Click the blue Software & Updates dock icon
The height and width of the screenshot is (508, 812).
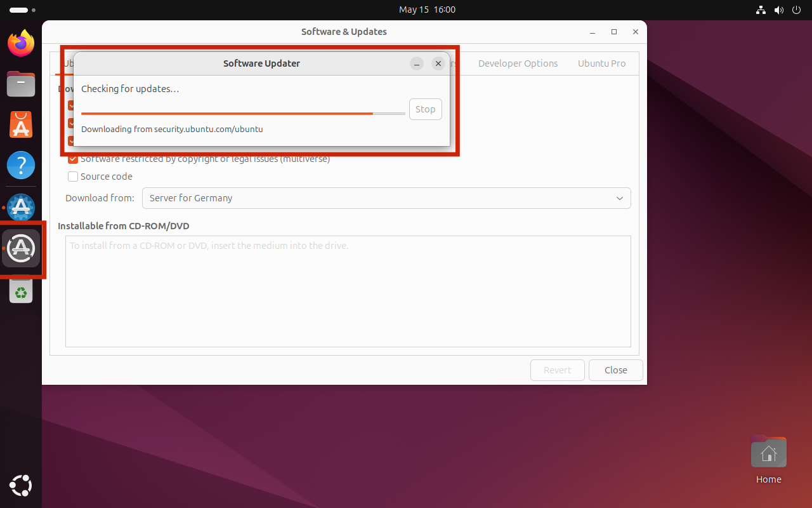click(x=21, y=208)
